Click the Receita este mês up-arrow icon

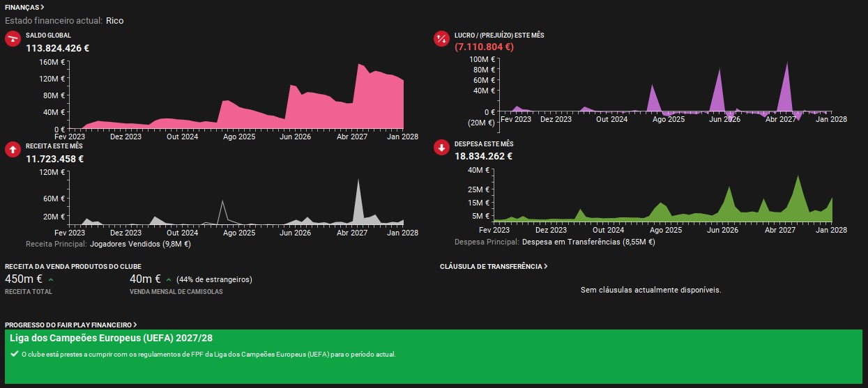pos(13,149)
